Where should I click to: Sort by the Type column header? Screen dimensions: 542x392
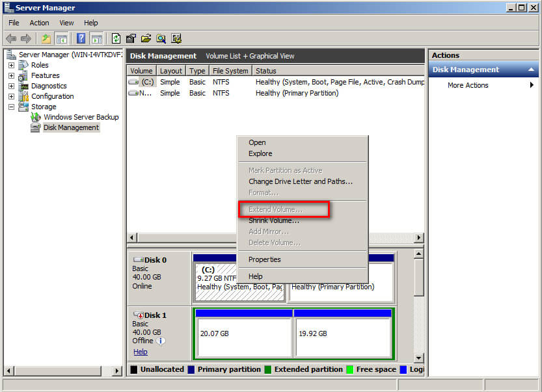(x=197, y=71)
